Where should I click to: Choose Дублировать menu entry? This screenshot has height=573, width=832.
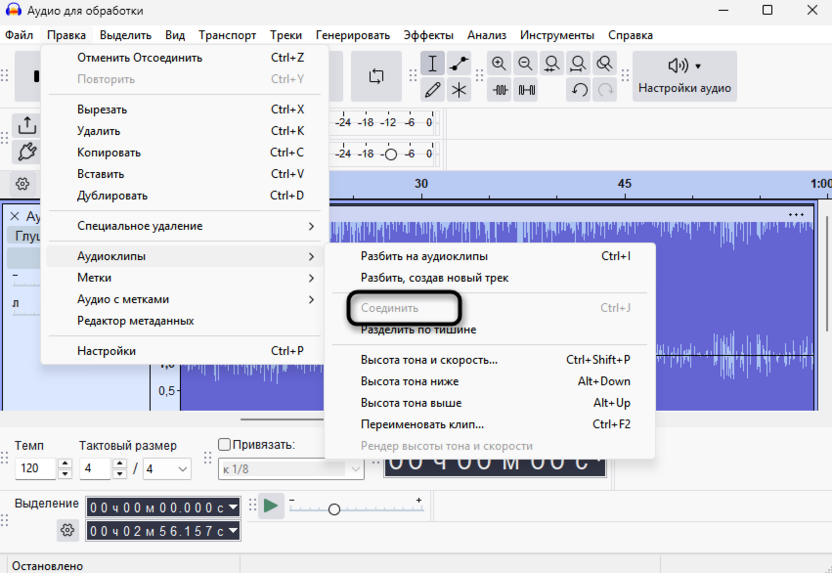coord(185,196)
